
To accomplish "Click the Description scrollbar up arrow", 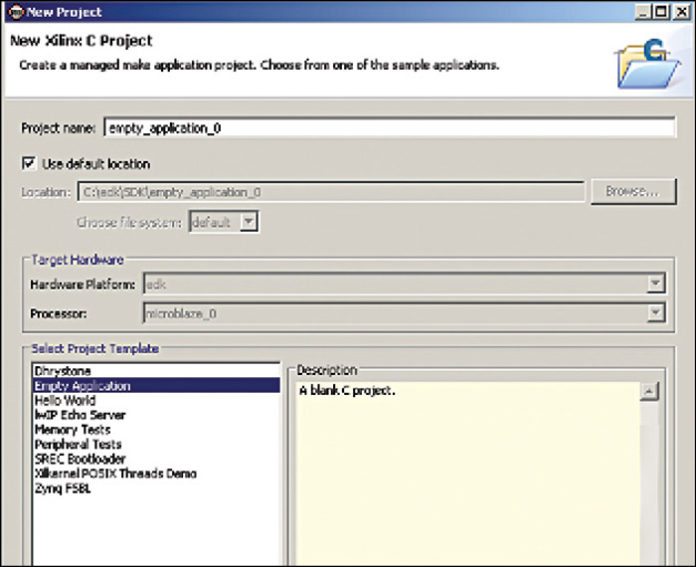I will pos(649,391).
